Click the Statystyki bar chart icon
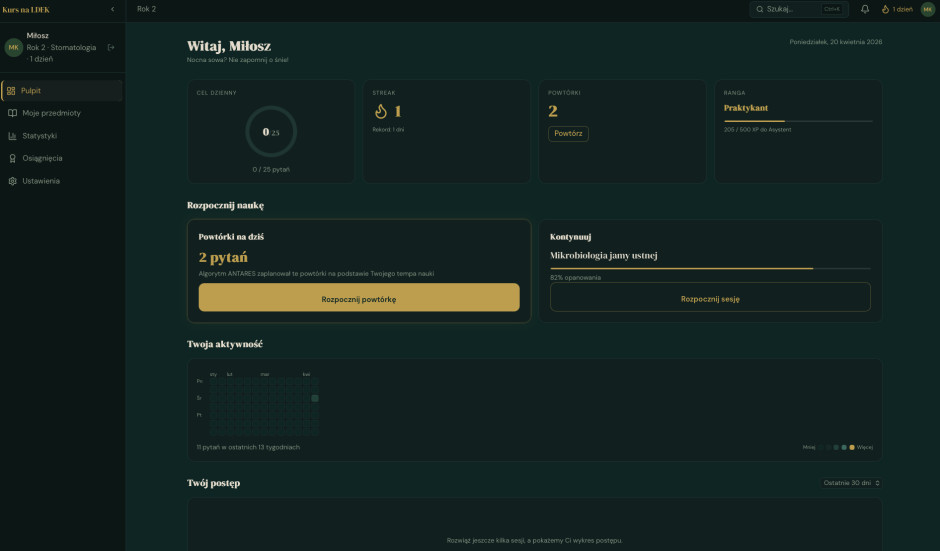This screenshot has width=940, height=551. click(x=12, y=135)
